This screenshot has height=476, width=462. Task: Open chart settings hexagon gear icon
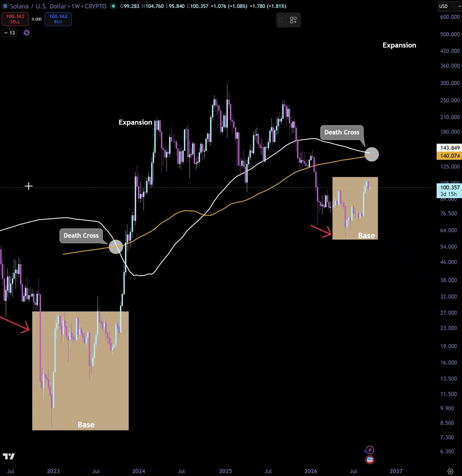tap(450, 471)
